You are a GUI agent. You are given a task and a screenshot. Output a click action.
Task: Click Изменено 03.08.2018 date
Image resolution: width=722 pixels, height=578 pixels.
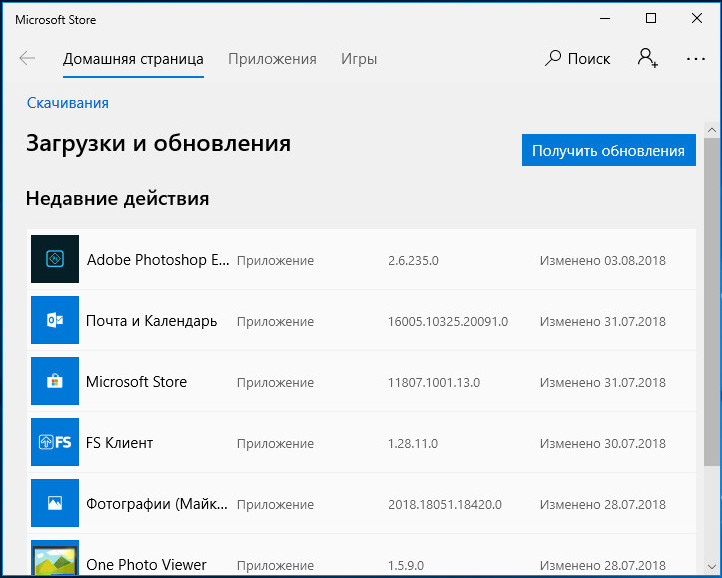tap(603, 261)
